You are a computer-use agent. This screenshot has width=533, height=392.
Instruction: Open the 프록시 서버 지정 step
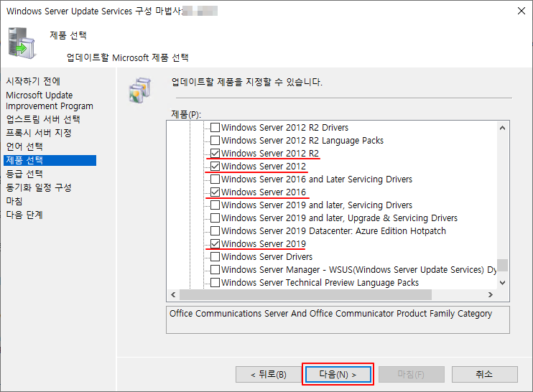38,133
